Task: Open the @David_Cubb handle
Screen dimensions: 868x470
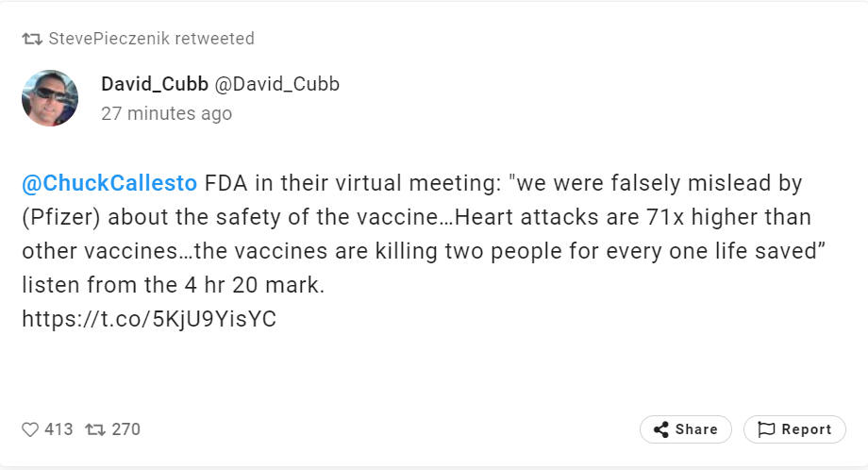Action: pyautogui.click(x=276, y=84)
